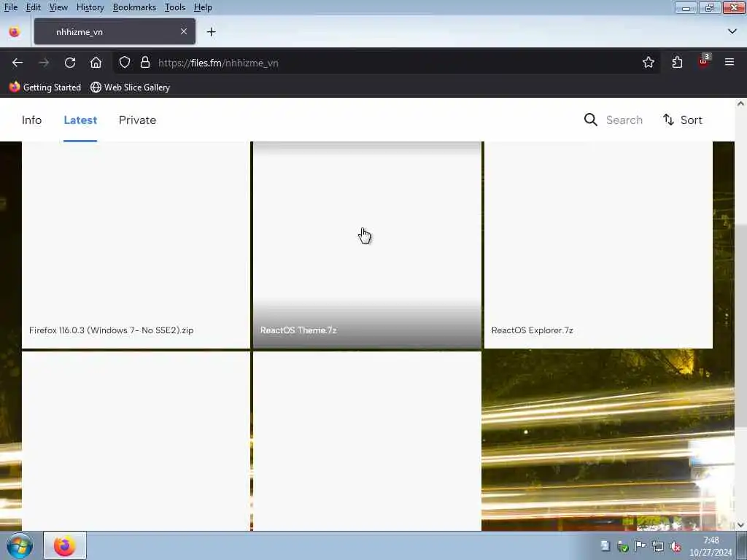Open the Bookmarks menu
747x560 pixels.
tap(134, 7)
